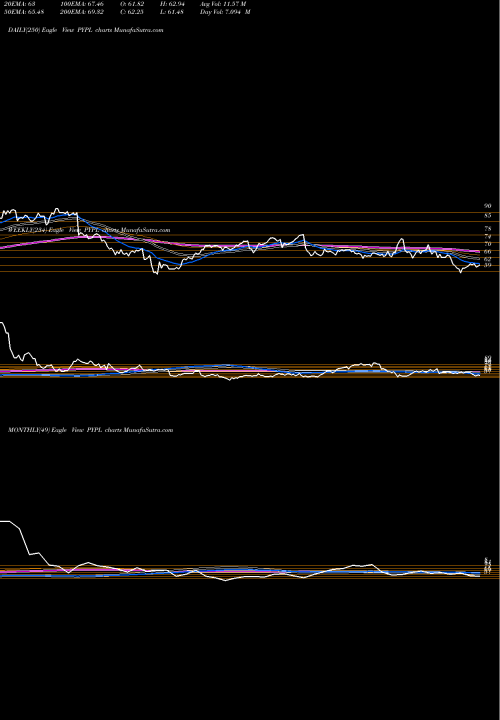Click the 78 price axis label

pyautogui.click(x=488, y=228)
